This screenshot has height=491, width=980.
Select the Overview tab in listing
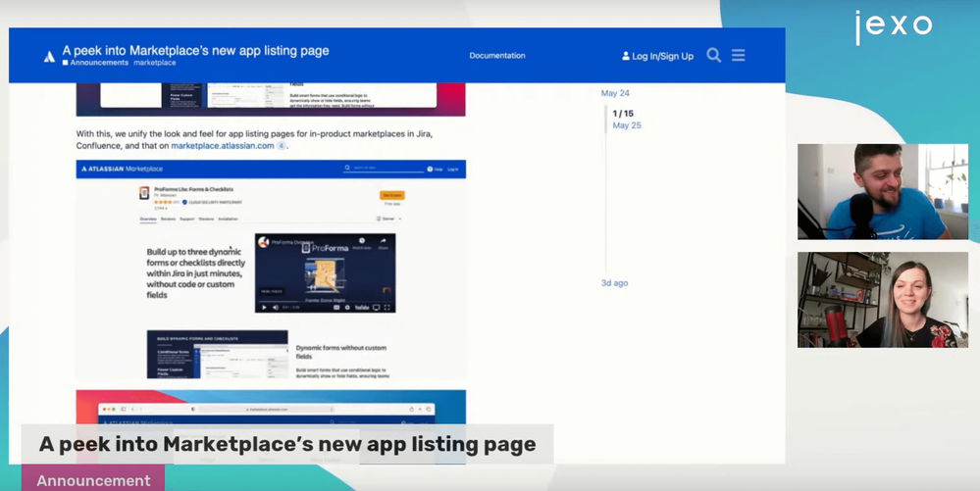[148, 220]
